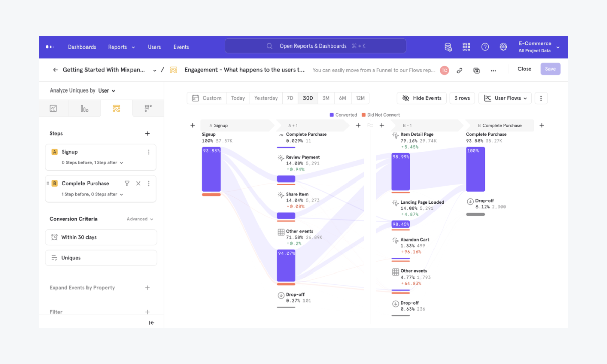Open project settings gear icon
The image size is (607, 364).
tap(503, 47)
